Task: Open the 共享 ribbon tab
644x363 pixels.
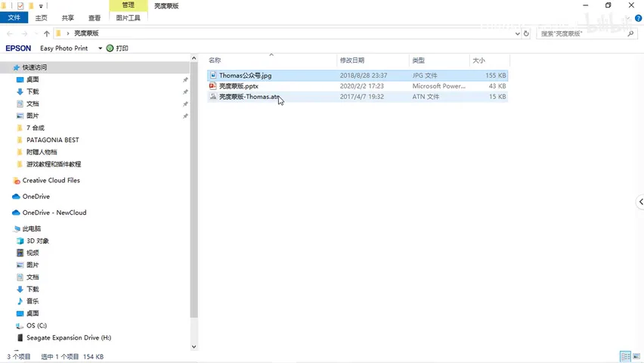Action: [x=68, y=17]
